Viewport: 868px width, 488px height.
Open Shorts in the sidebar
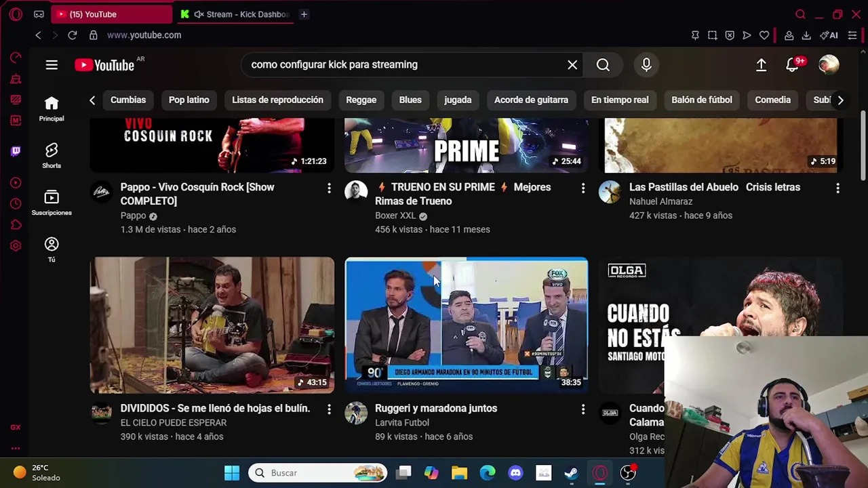tap(52, 155)
